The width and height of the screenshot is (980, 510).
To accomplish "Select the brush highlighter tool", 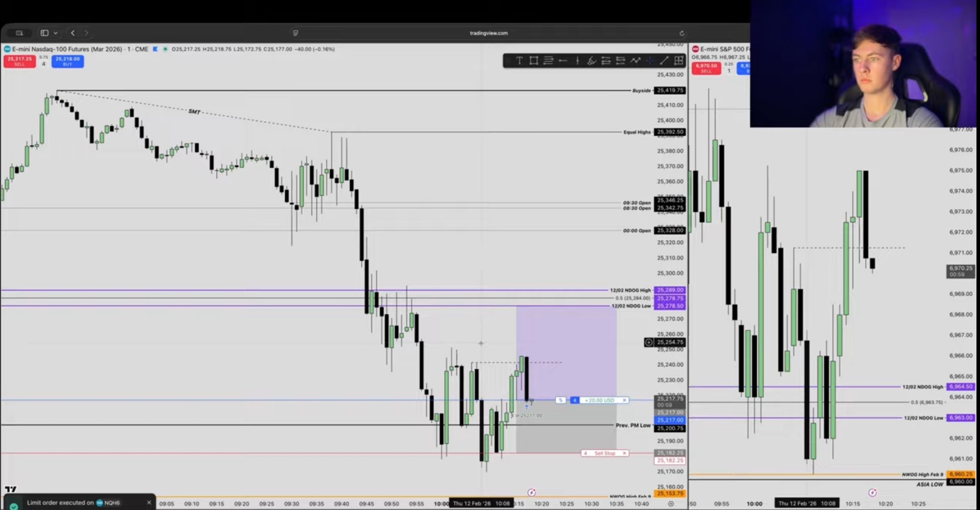I will [591, 60].
